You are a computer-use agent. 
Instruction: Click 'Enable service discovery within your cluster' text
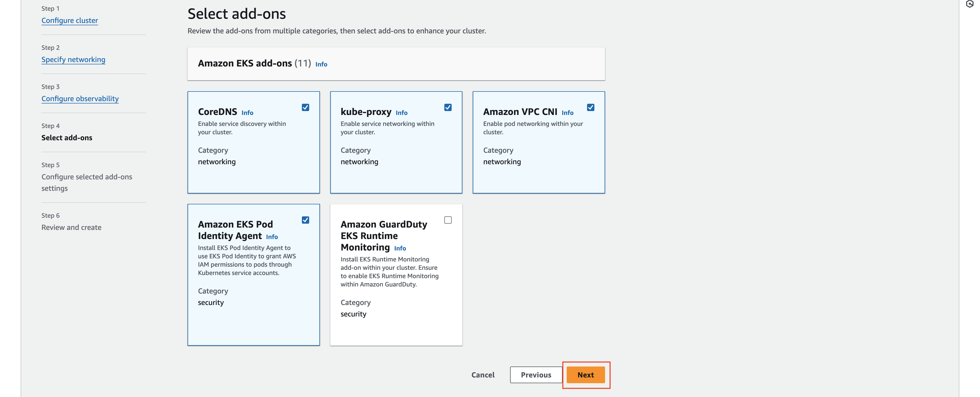pyautogui.click(x=242, y=128)
